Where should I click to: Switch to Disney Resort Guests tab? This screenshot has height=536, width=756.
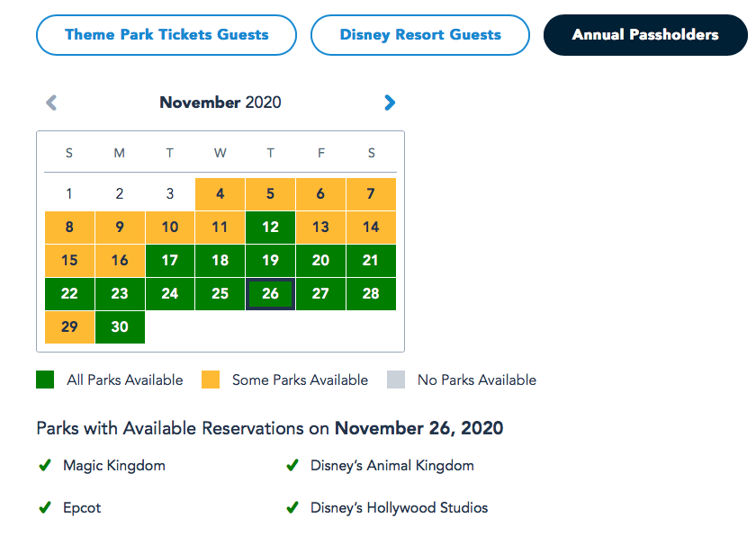[x=420, y=35]
